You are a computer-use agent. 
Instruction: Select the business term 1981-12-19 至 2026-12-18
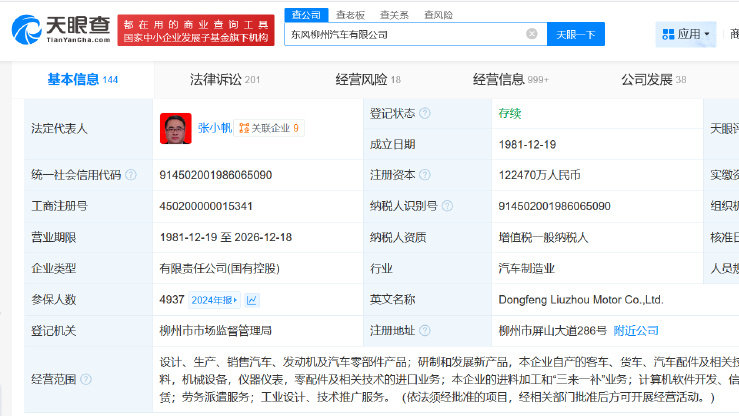pyautogui.click(x=226, y=237)
